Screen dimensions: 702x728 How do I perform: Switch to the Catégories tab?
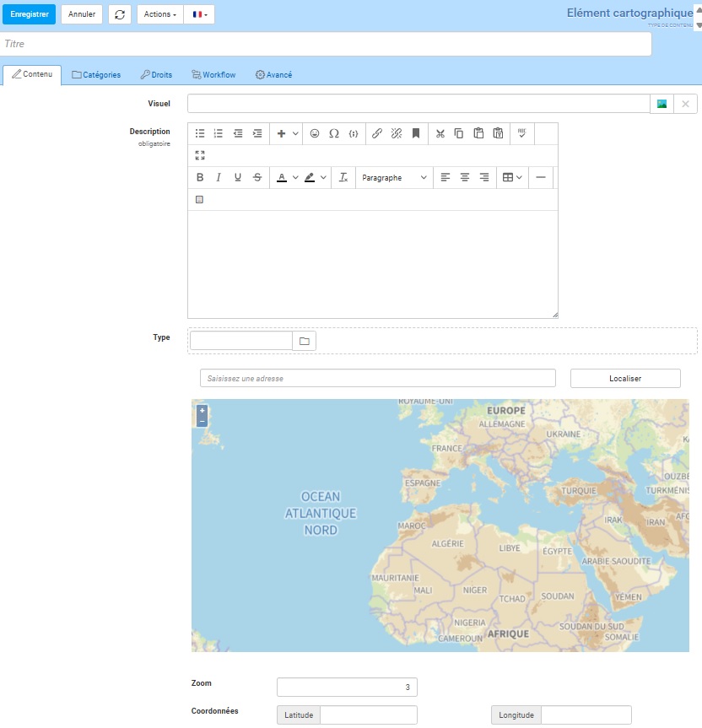(96, 75)
